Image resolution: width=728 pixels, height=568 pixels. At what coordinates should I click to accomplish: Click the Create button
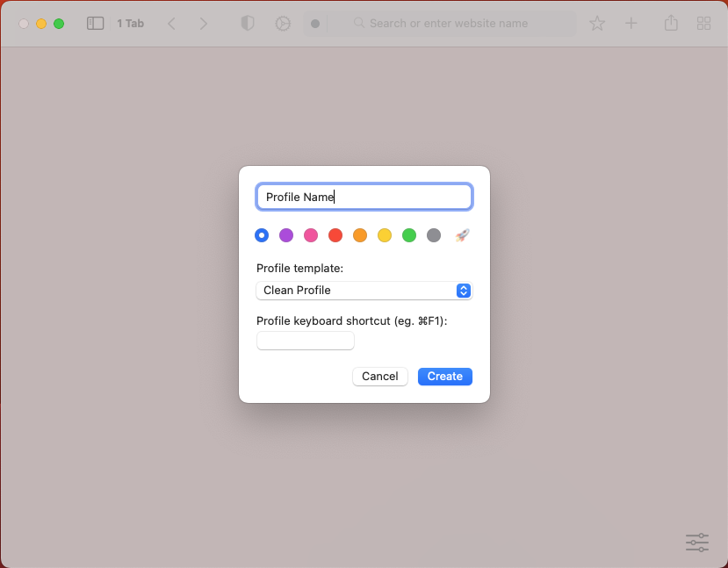pyautogui.click(x=445, y=377)
